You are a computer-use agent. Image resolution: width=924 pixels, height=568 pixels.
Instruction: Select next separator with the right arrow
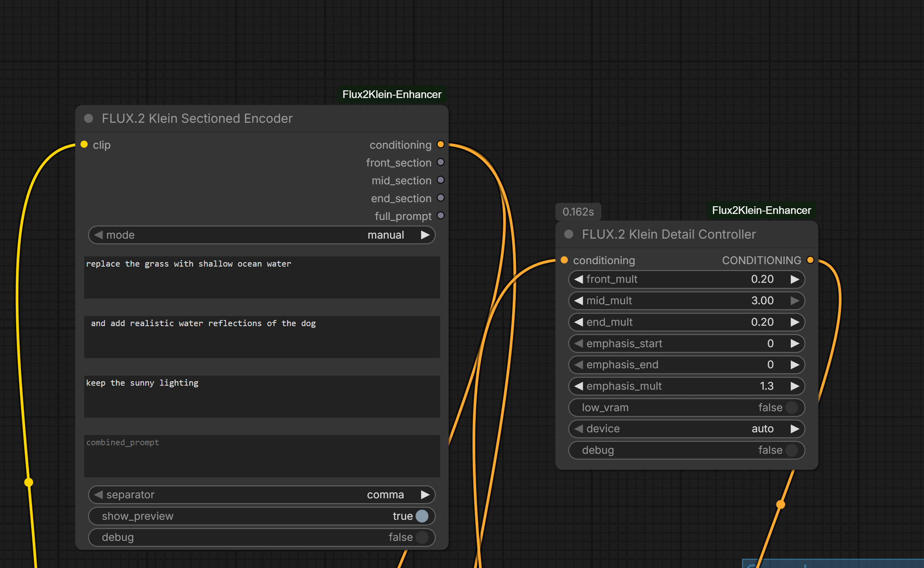point(425,495)
